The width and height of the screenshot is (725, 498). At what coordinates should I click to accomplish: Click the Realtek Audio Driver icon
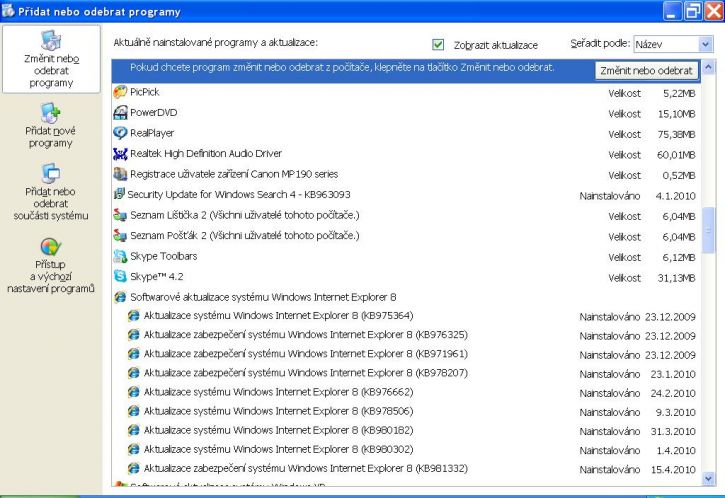[120, 154]
